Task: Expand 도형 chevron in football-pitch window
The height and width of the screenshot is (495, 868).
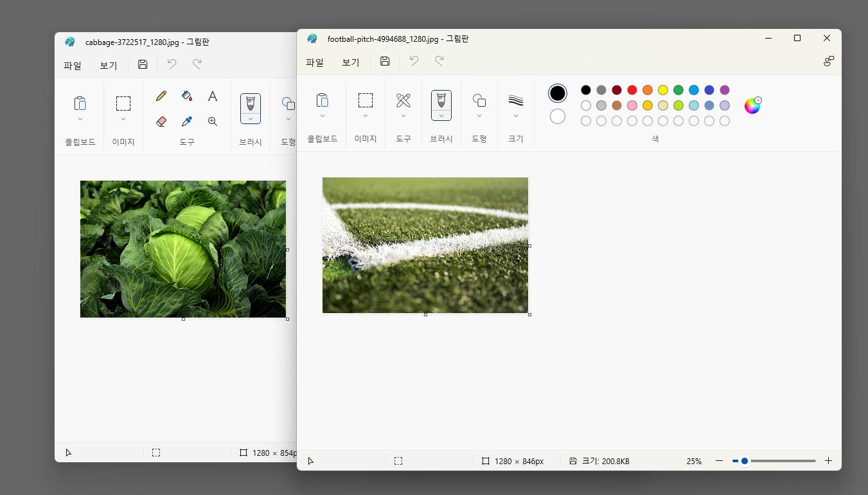Action: (479, 116)
